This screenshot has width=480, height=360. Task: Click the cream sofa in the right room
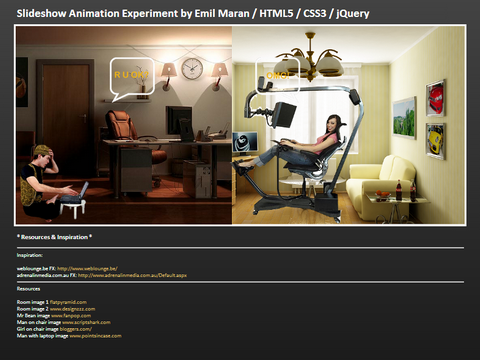tap(380, 187)
